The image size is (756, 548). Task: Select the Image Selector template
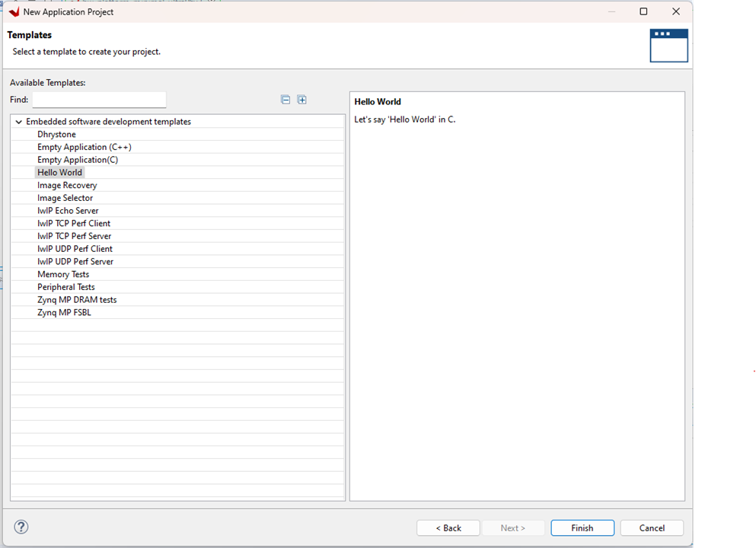click(x=65, y=198)
